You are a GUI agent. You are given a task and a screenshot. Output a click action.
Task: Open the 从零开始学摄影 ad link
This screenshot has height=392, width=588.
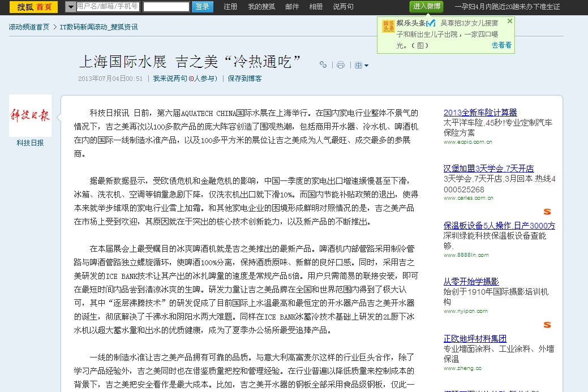471,282
